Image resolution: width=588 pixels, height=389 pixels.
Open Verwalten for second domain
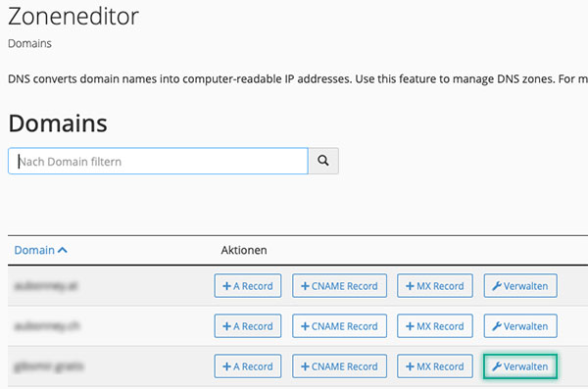click(520, 326)
